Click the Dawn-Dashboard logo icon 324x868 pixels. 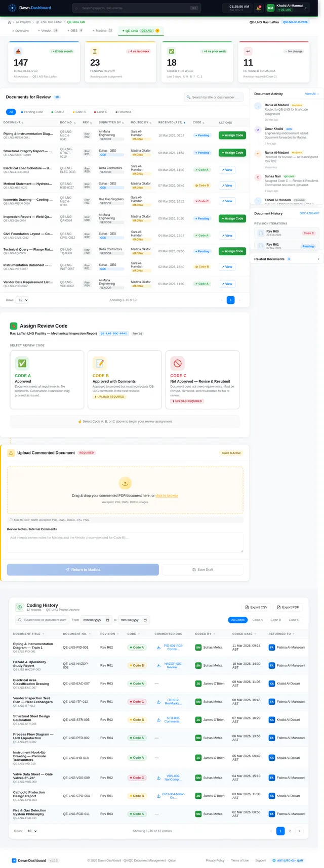[x=12, y=8]
